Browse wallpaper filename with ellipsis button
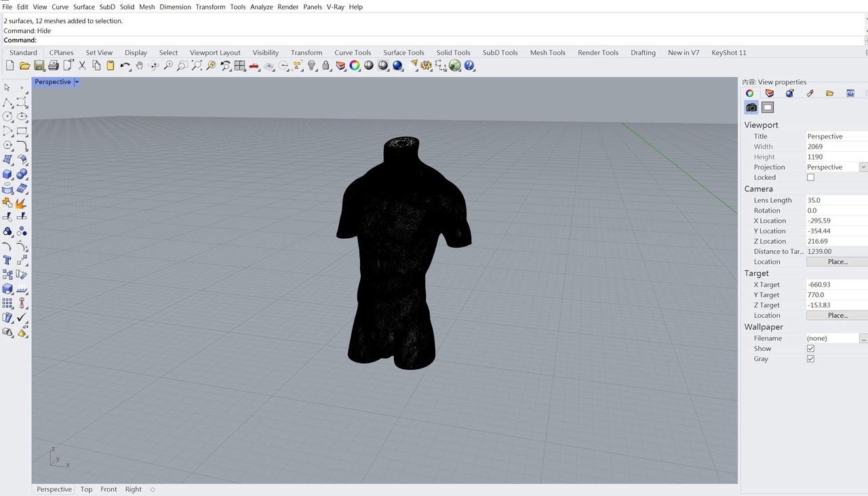Image resolution: width=868 pixels, height=496 pixels. [x=863, y=338]
